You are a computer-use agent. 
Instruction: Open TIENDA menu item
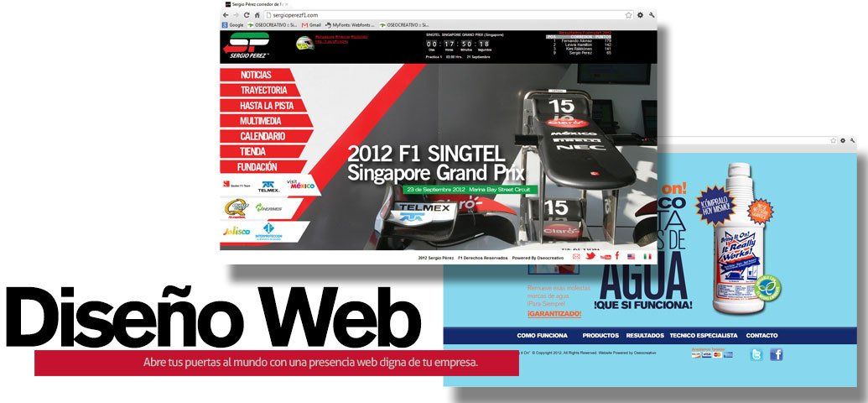[252, 151]
